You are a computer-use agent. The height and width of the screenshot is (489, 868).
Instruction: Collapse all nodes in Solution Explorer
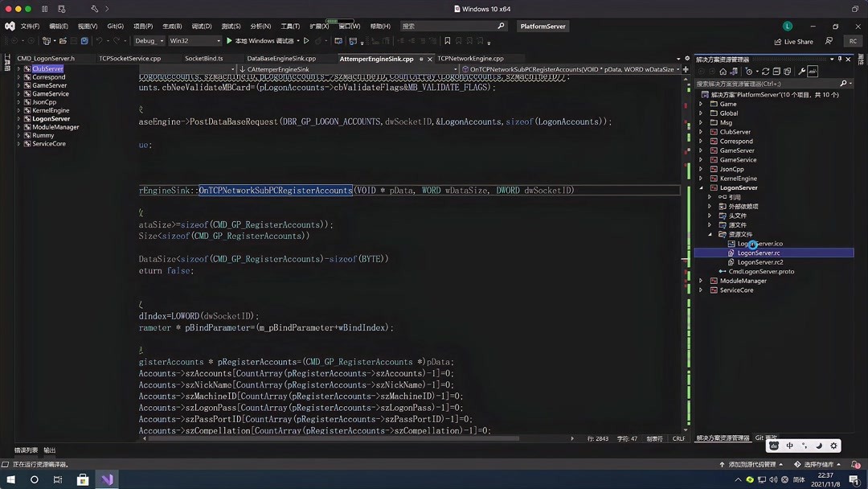[x=776, y=71]
